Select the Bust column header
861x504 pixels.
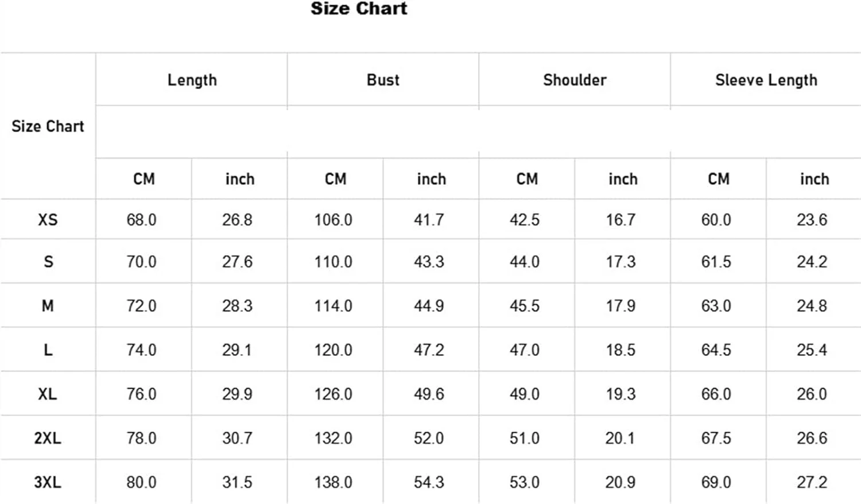[383, 80]
